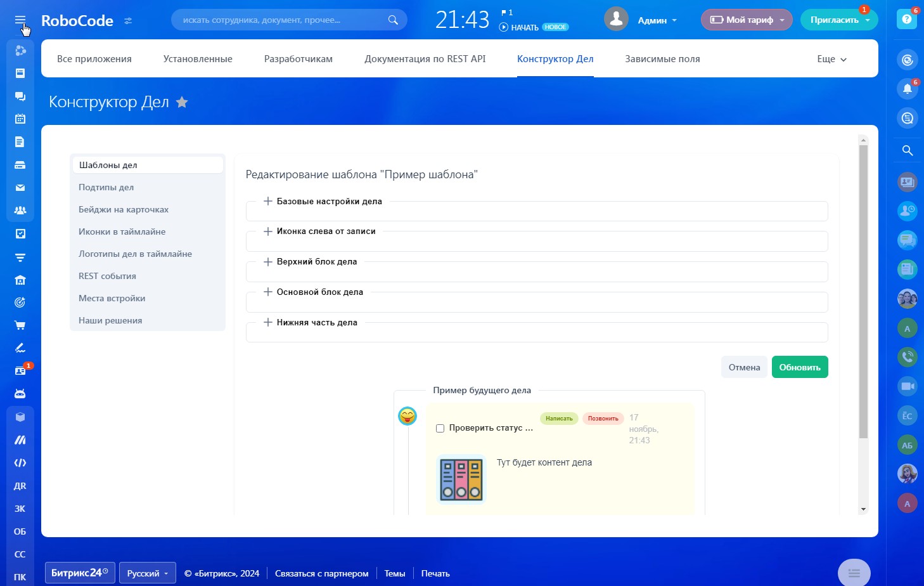Expand Иконка слева от записи section
The image size is (924, 586).
[x=320, y=231]
